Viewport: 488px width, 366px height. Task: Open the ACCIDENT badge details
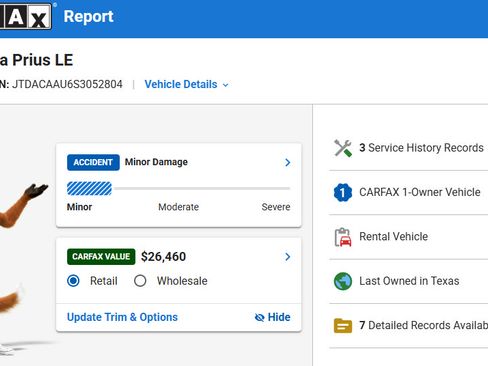click(x=93, y=162)
